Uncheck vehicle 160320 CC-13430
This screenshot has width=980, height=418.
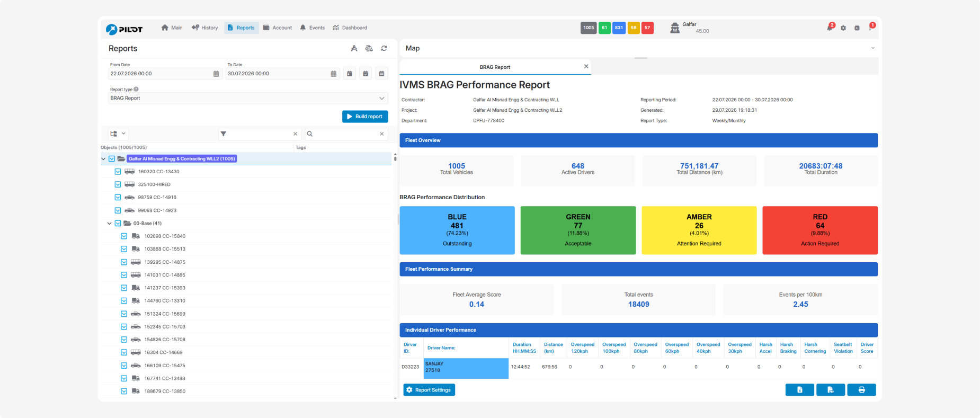[118, 172]
